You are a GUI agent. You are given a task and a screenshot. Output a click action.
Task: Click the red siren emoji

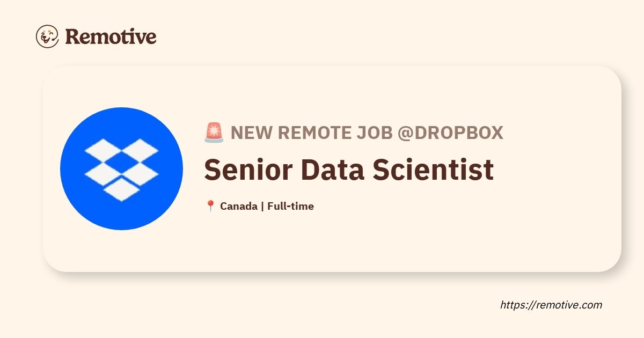214,133
